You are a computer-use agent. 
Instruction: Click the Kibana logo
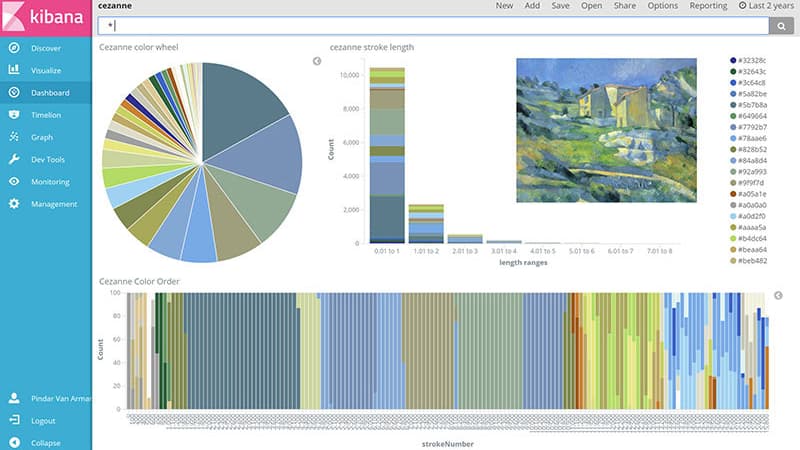click(46, 17)
